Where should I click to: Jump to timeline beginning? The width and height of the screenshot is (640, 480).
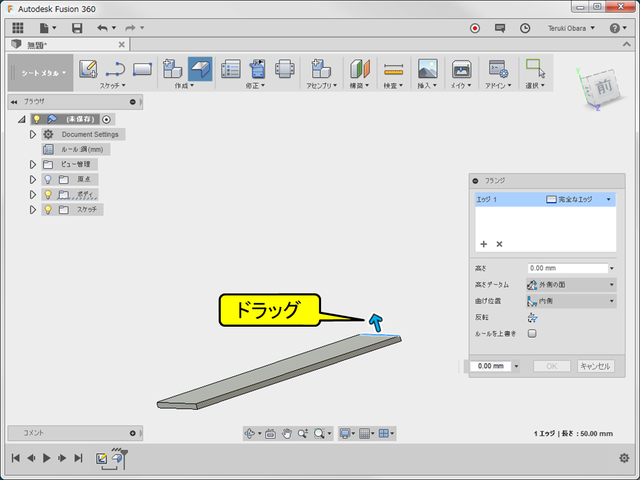(16, 458)
